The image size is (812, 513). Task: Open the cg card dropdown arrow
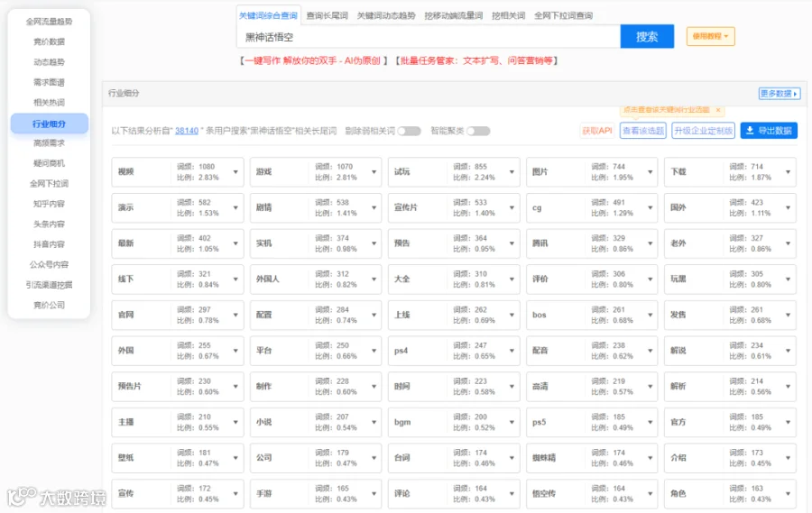click(x=650, y=207)
